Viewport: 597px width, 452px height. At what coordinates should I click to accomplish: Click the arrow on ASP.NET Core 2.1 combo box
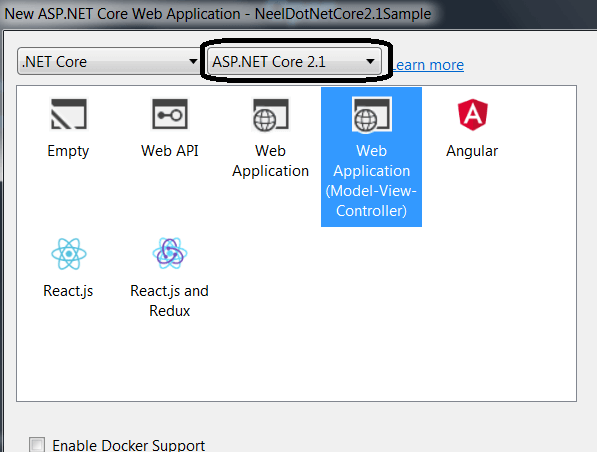(x=370, y=61)
